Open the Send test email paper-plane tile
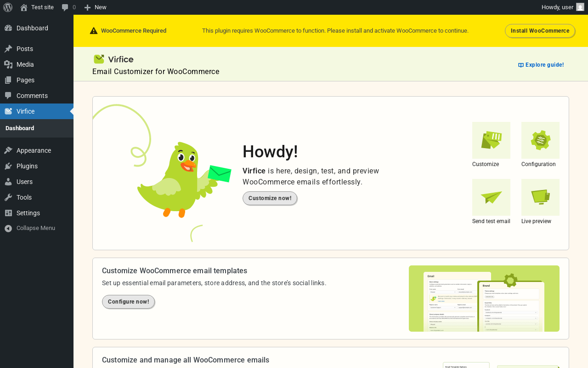This screenshot has height=368, width=588. [491, 197]
